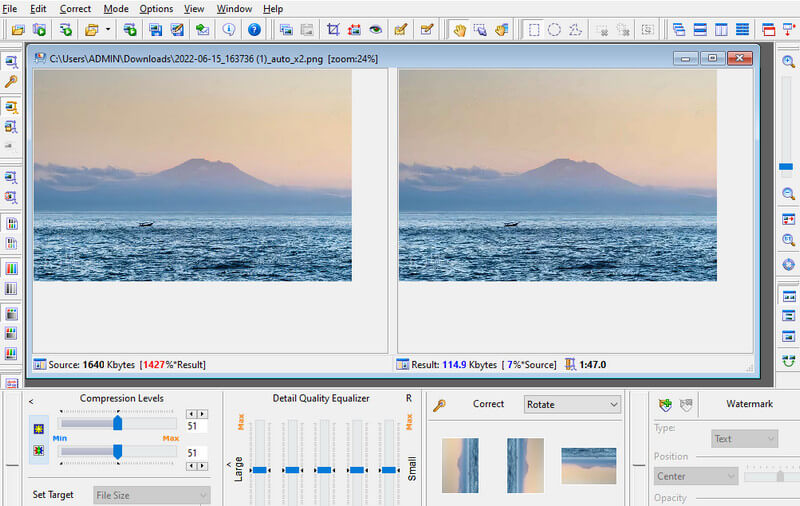Click the top compression value field showing 51
This screenshot has height=506, width=800.
click(x=197, y=426)
